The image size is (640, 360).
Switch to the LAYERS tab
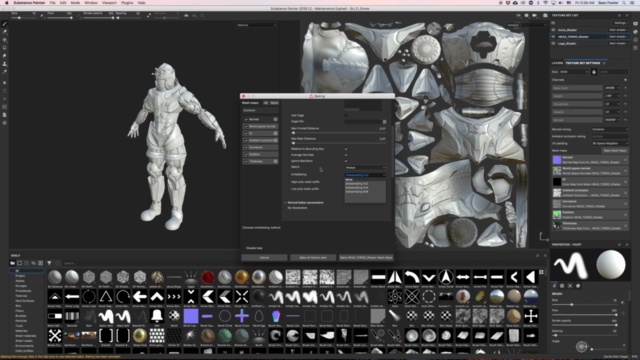pos(557,63)
